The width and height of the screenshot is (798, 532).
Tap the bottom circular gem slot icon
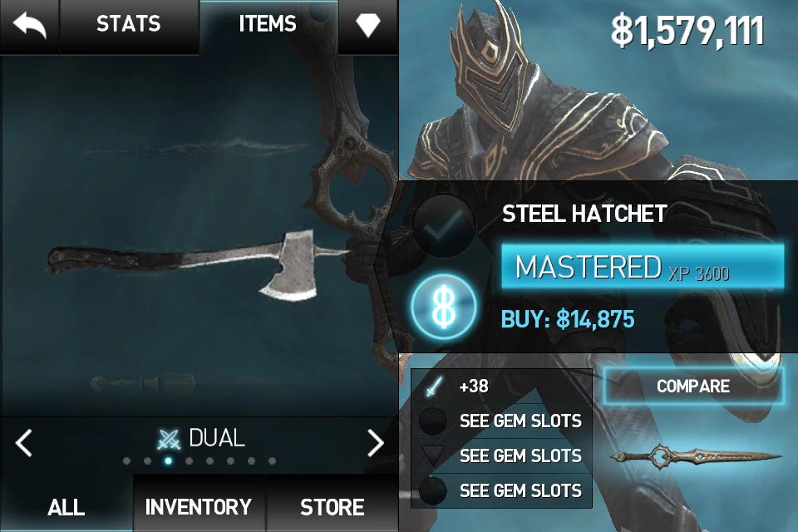point(432,490)
